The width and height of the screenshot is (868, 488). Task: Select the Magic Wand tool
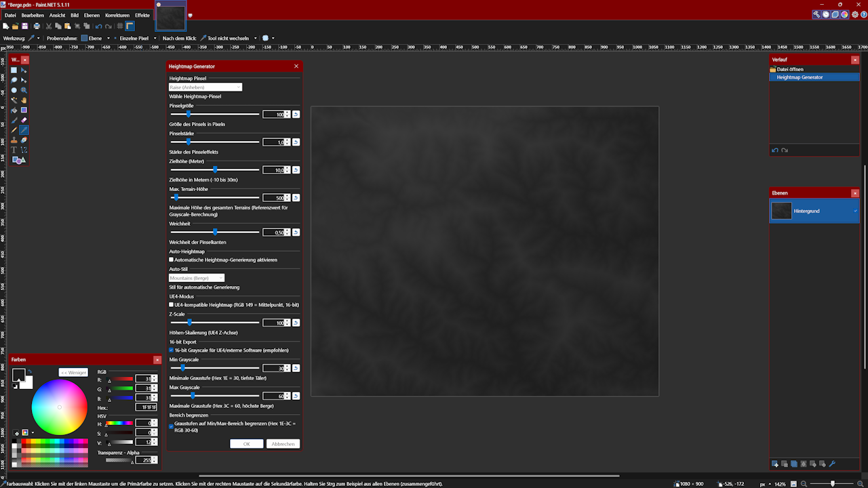coord(14,100)
